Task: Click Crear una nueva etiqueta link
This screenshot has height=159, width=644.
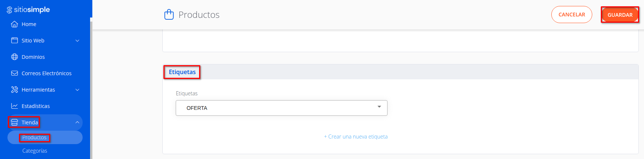Action: coord(356,137)
